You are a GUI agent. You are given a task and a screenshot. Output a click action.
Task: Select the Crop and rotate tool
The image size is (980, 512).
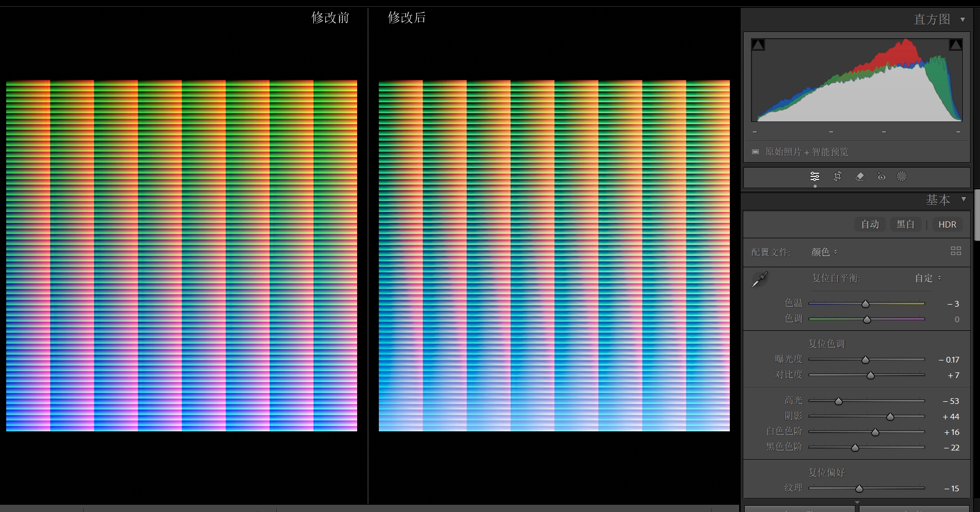coord(837,176)
